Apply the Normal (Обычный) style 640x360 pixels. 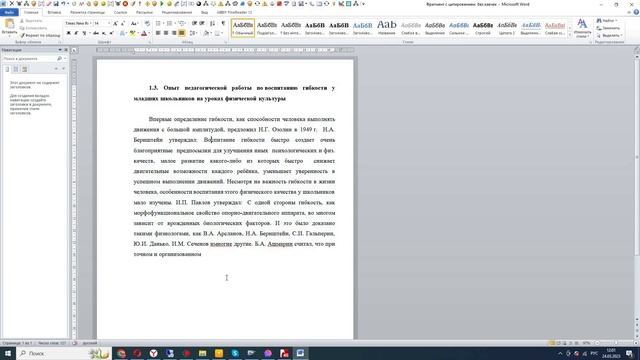[x=243, y=28]
